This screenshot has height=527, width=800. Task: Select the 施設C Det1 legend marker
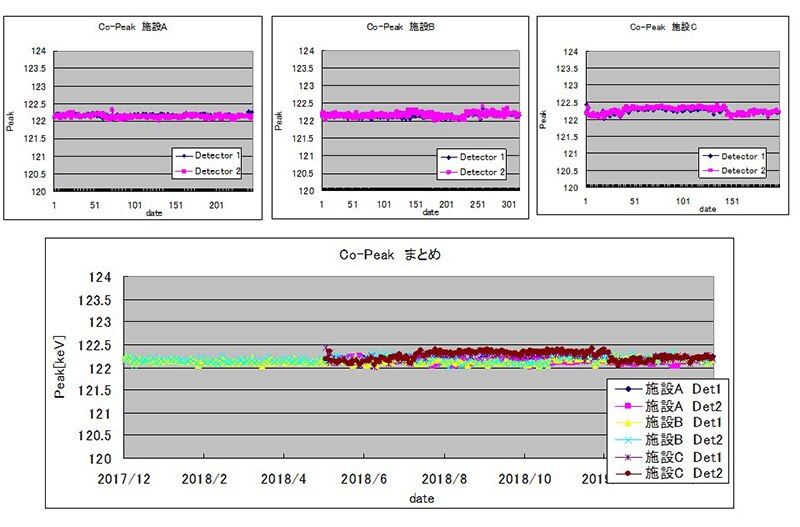(x=626, y=458)
